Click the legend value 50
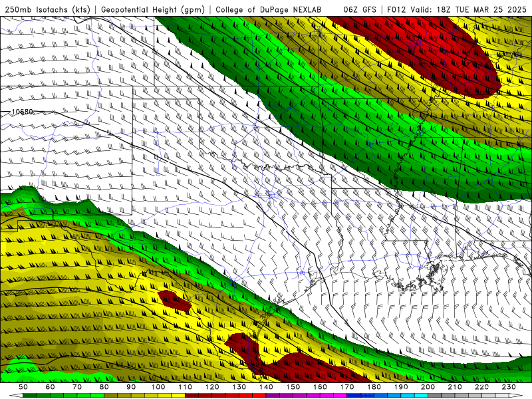 pos(23,387)
